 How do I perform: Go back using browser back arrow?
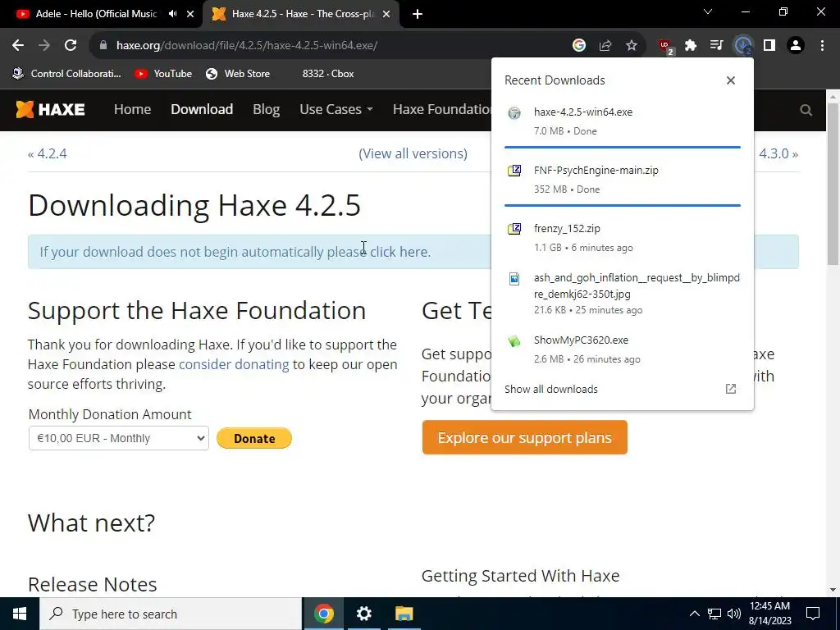18,46
